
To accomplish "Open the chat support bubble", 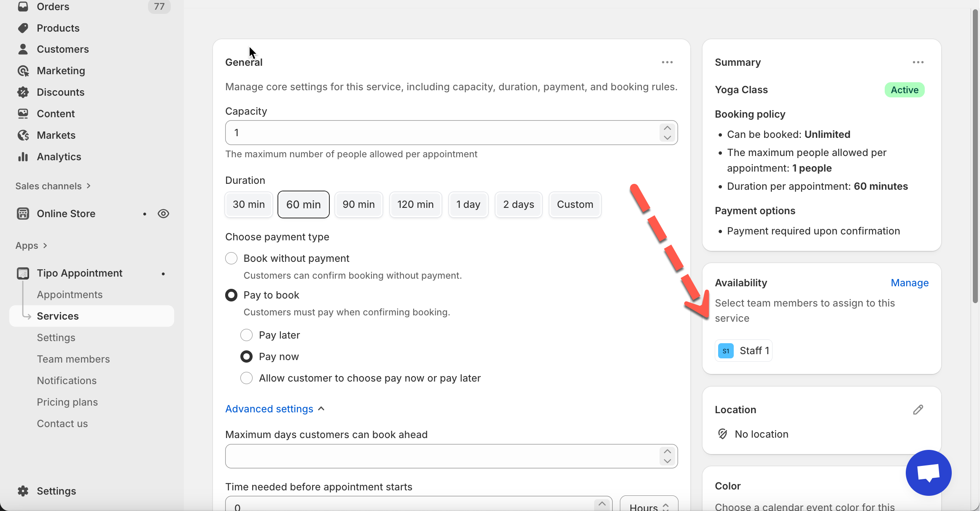I will pyautogui.click(x=928, y=473).
